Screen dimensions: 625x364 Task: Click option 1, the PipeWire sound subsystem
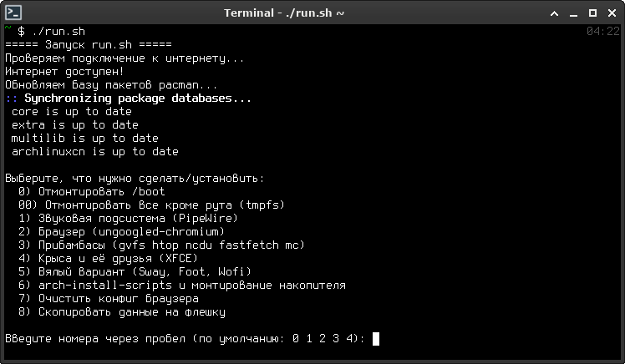click(x=129, y=218)
